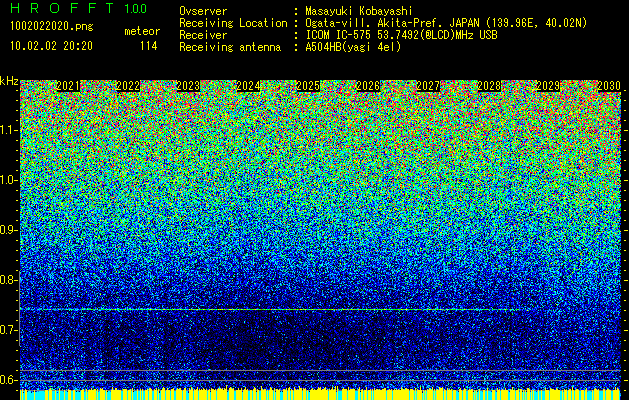Viewport: 629px width, 400px height.
Task: Click the date 10.02.02 20:20
Action: click(x=51, y=46)
